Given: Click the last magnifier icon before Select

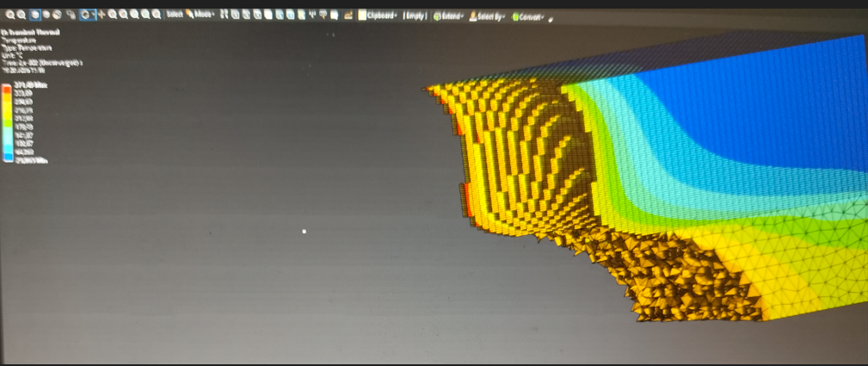Looking at the screenshot, I should tap(156, 15).
